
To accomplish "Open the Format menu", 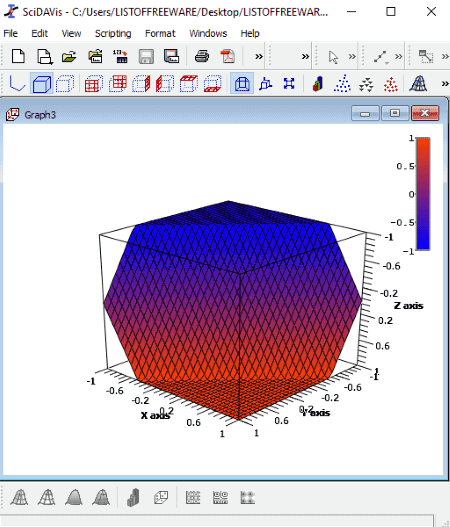I will pyautogui.click(x=160, y=33).
